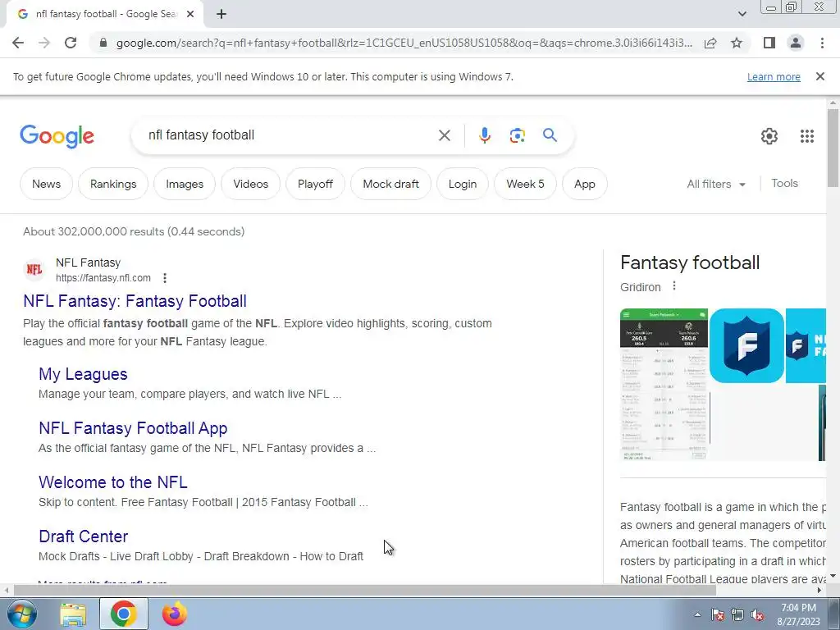Dismiss the Chrome update notification bar

tap(819, 76)
